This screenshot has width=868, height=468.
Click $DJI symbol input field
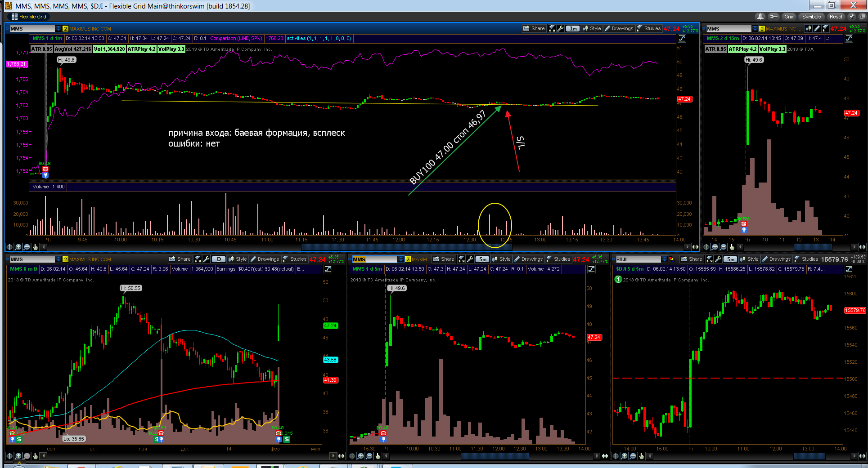pyautogui.click(x=639, y=259)
